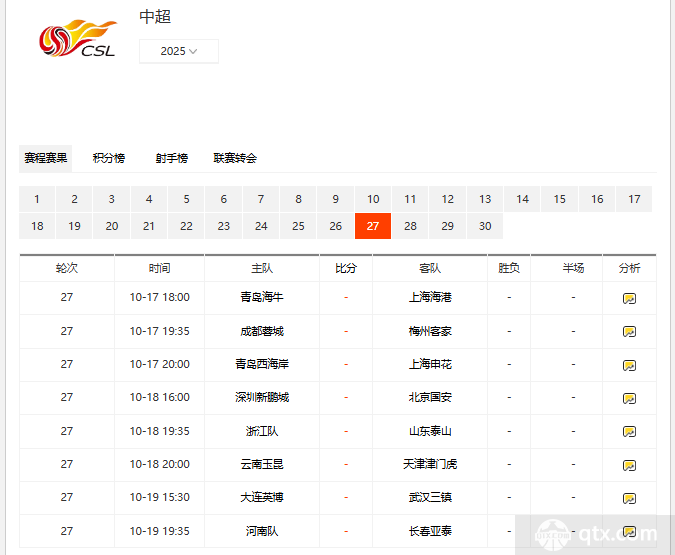Open the 上海海港 team link
The image size is (675, 555).
coord(430,297)
